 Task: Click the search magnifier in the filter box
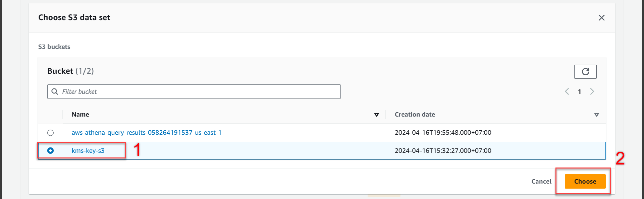(x=55, y=91)
